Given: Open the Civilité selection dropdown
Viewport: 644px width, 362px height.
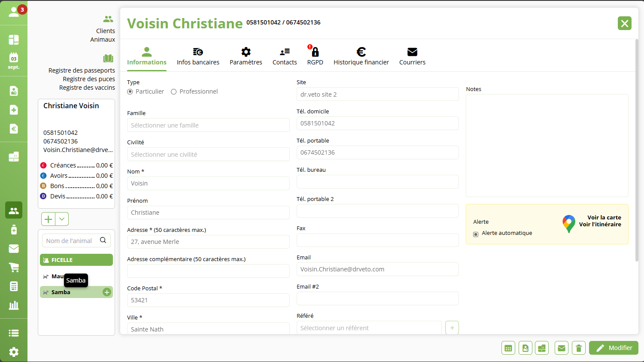Looking at the screenshot, I should [208, 155].
